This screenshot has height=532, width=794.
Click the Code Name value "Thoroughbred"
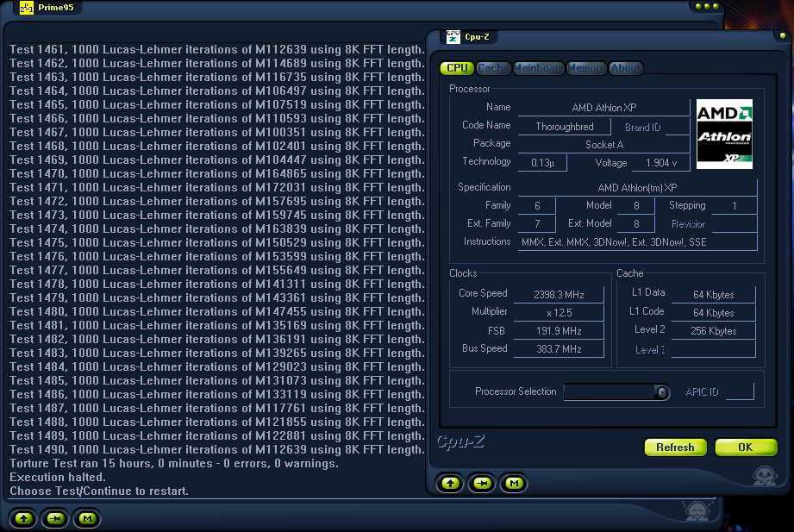tap(564, 127)
